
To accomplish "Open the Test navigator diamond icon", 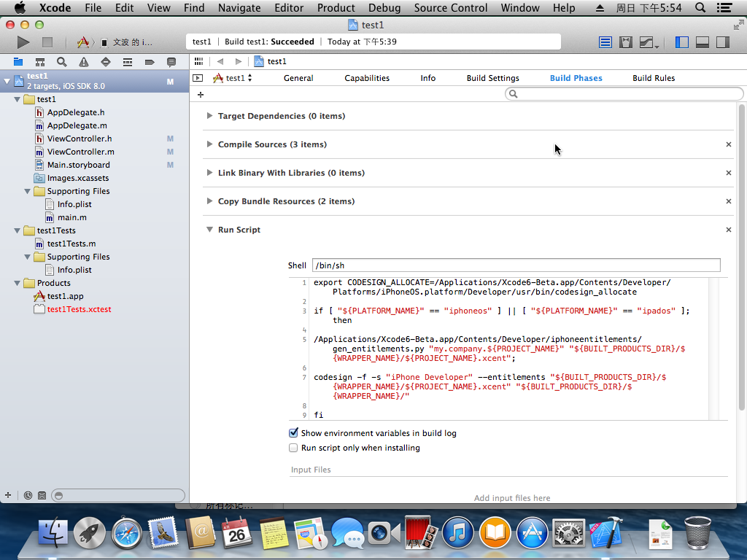I will [106, 62].
